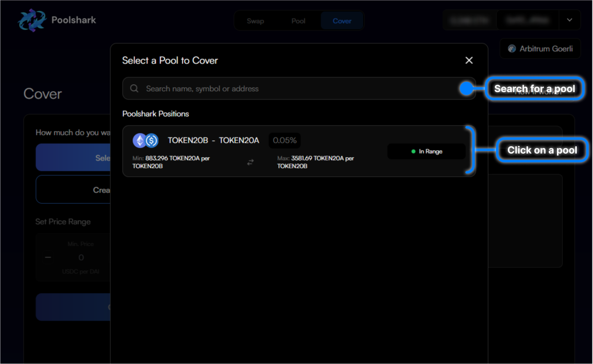Image resolution: width=593 pixels, height=364 pixels.
Task: Click the In Range status badge
Action: pyautogui.click(x=426, y=151)
